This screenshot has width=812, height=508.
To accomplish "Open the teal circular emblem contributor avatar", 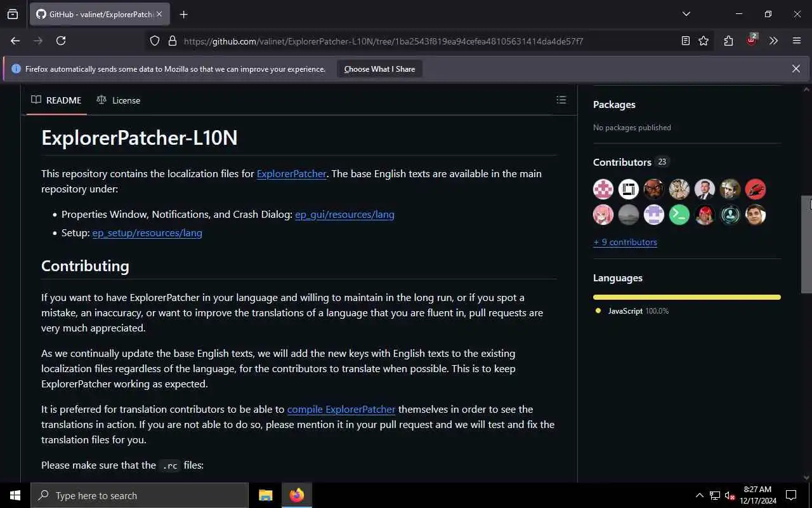I will [x=730, y=215].
